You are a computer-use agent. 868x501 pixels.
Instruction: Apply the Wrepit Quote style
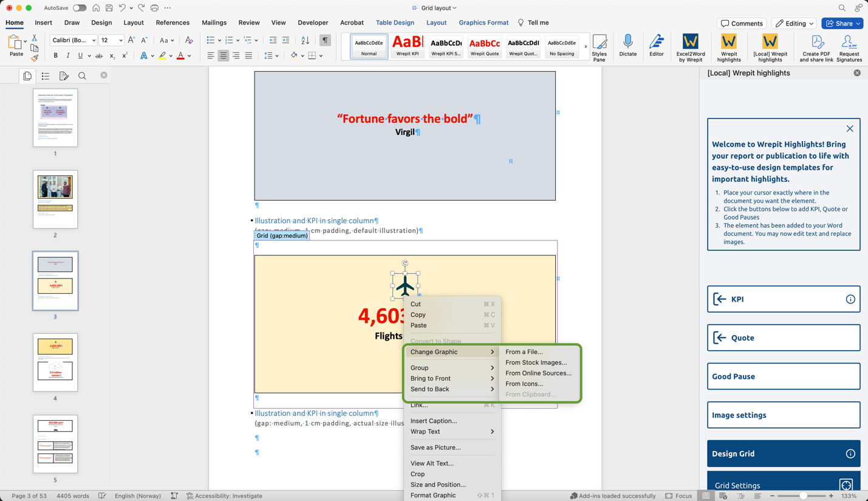pos(485,46)
